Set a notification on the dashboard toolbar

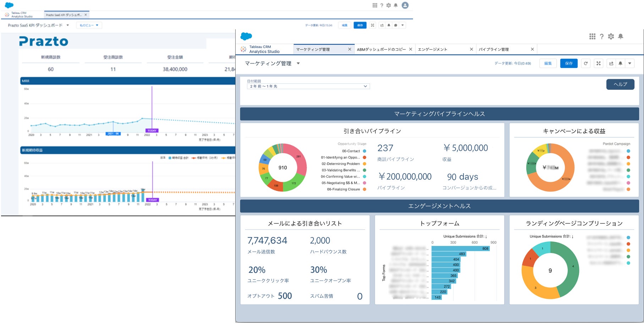[620, 64]
